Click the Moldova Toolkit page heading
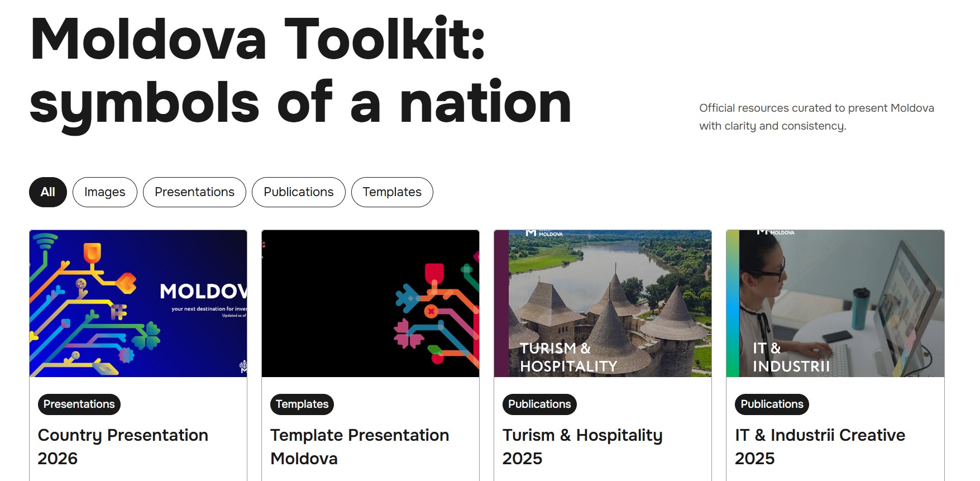Screen dimensions: 980x481 click(300, 70)
